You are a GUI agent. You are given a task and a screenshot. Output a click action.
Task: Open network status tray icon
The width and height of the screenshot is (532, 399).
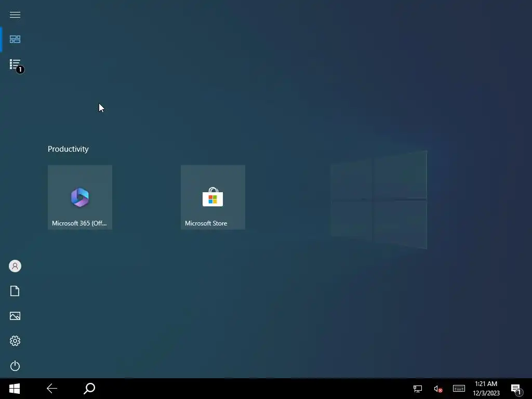[418, 389]
